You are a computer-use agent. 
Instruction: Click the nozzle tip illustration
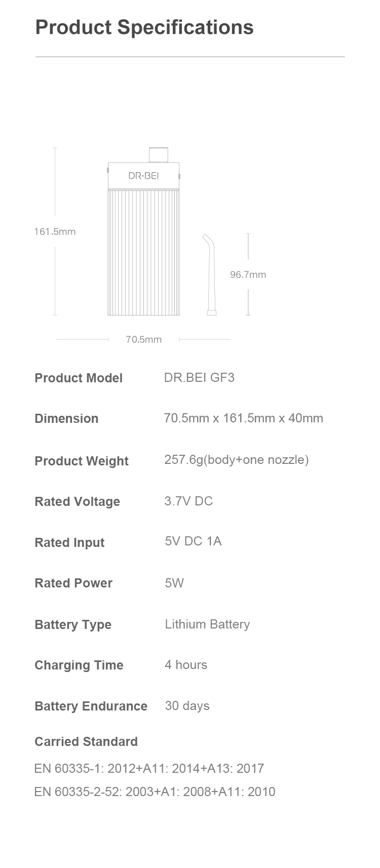coord(210,274)
